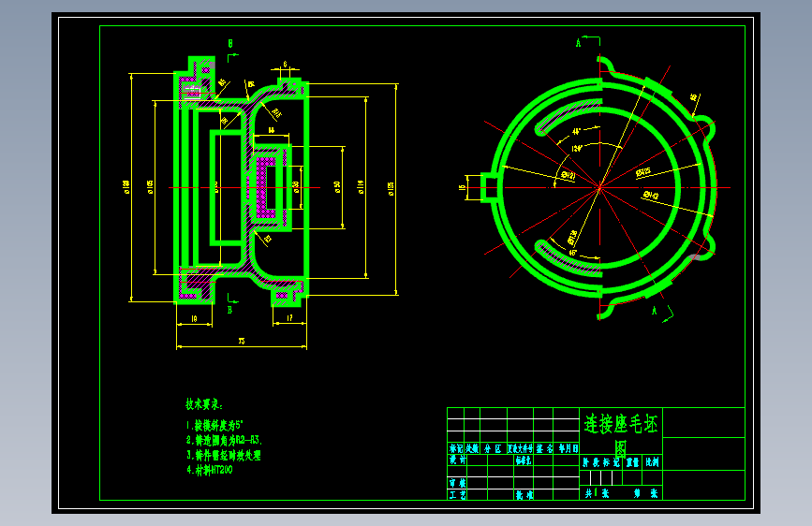
Task: Select the R15 radius callout
Action: pyautogui.click(x=276, y=113)
